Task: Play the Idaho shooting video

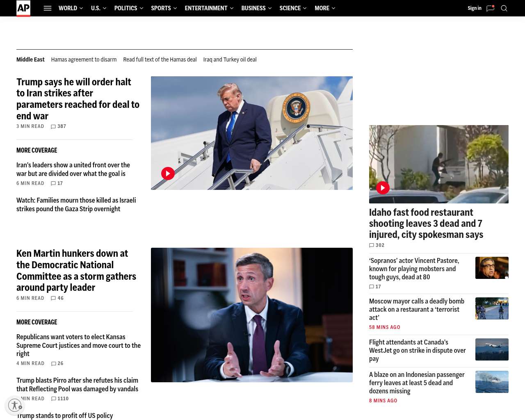Action: click(383, 188)
